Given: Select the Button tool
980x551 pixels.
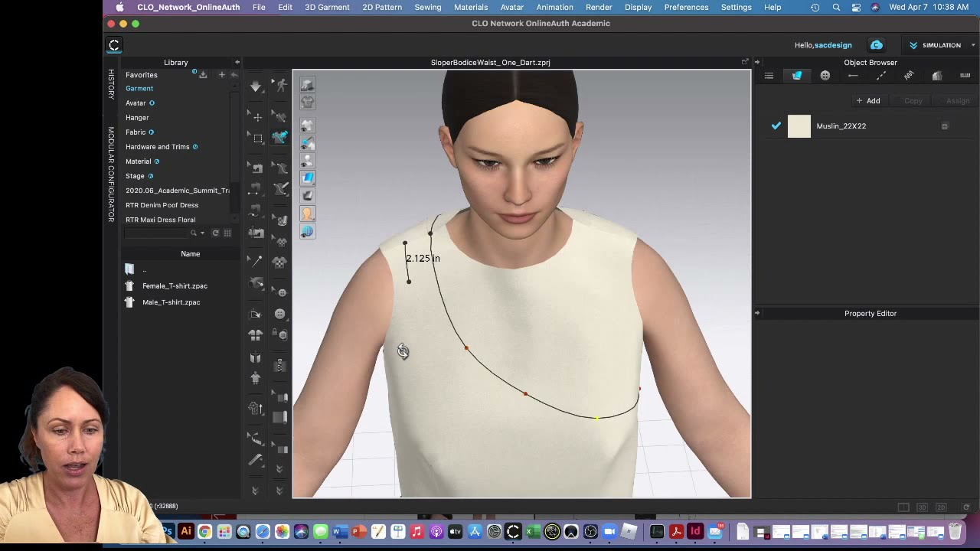Looking at the screenshot, I should pyautogui.click(x=280, y=314).
